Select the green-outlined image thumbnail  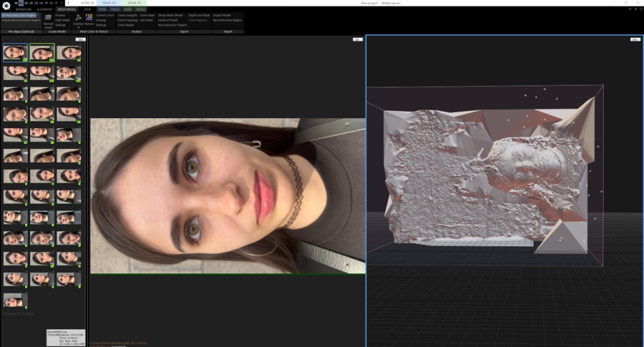[42, 53]
